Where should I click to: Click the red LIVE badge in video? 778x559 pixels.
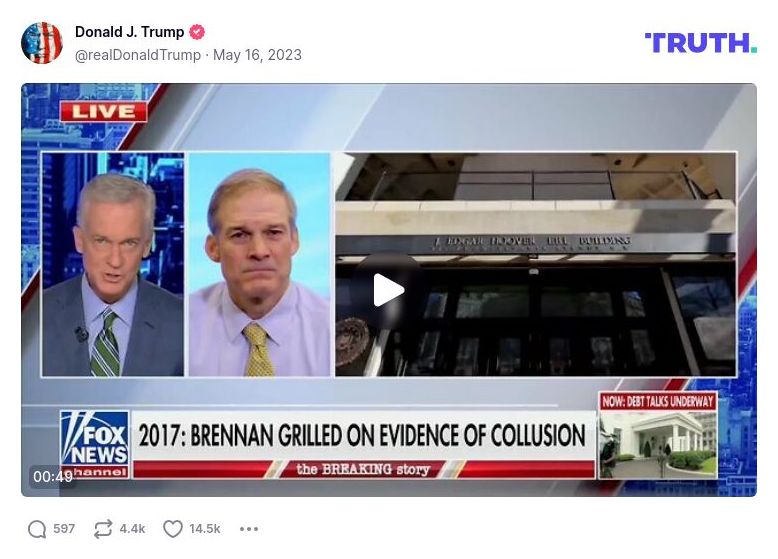coord(104,111)
